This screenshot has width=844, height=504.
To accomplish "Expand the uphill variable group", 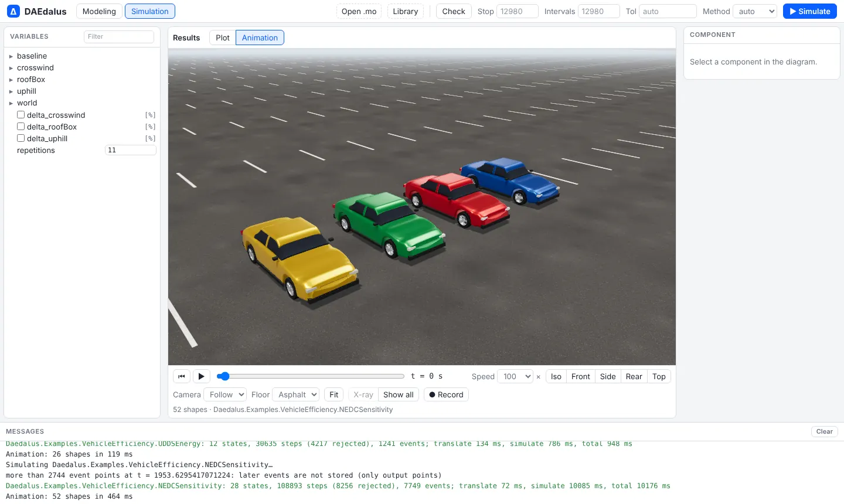I will click(11, 91).
